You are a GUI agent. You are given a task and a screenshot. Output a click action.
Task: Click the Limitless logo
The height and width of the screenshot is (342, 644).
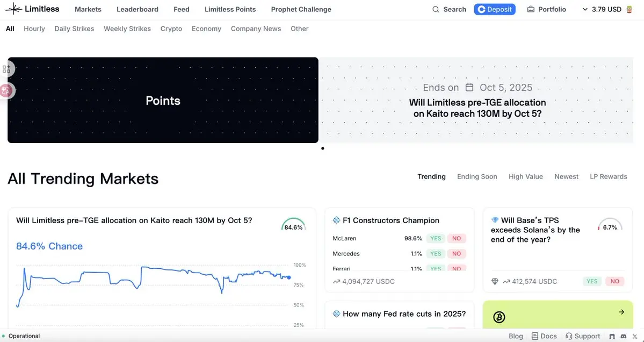click(x=32, y=9)
